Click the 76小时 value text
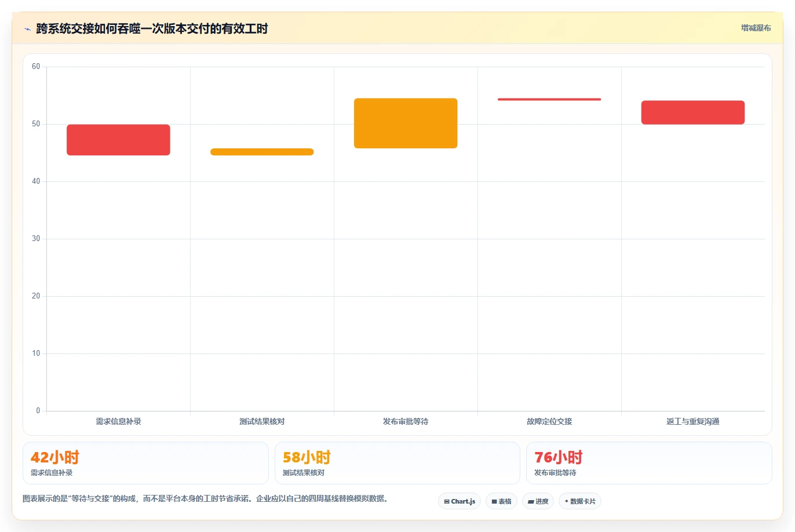The height and width of the screenshot is (532, 795). [x=558, y=458]
